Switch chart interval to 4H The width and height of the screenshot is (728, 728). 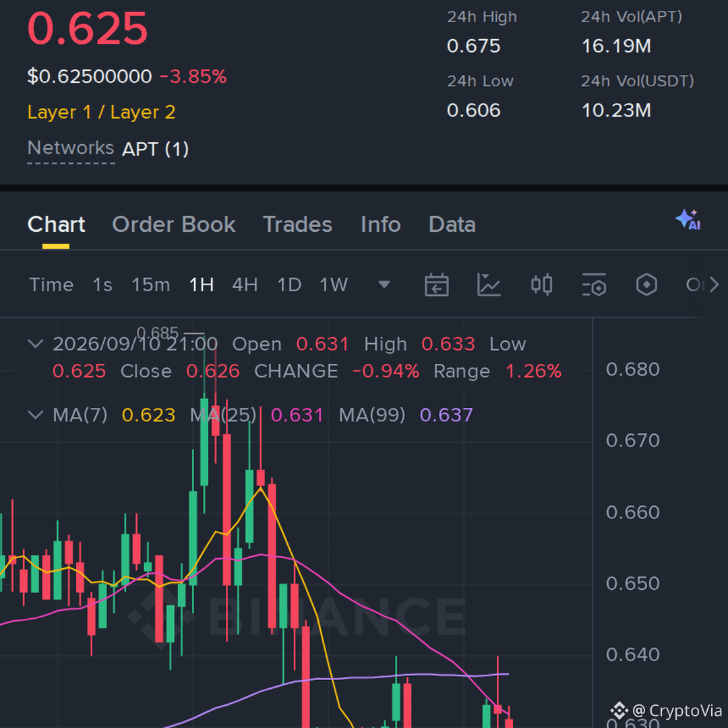click(245, 284)
